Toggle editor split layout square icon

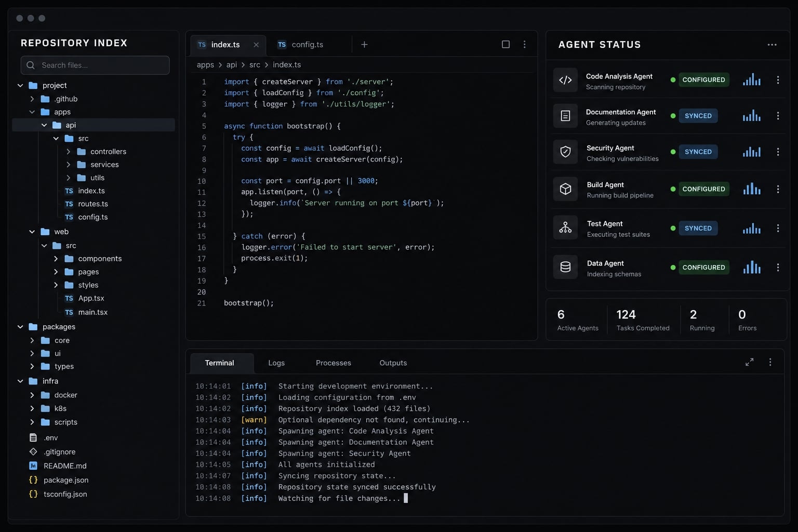pyautogui.click(x=506, y=45)
